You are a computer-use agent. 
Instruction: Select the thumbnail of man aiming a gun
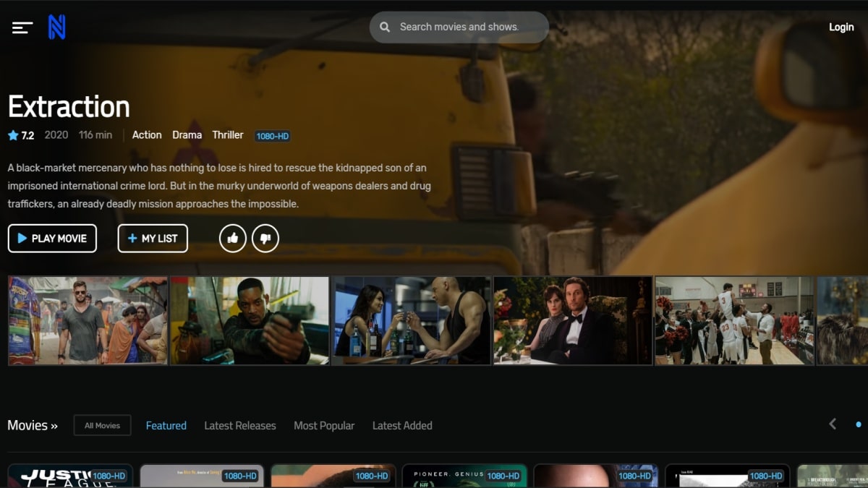pos(250,320)
